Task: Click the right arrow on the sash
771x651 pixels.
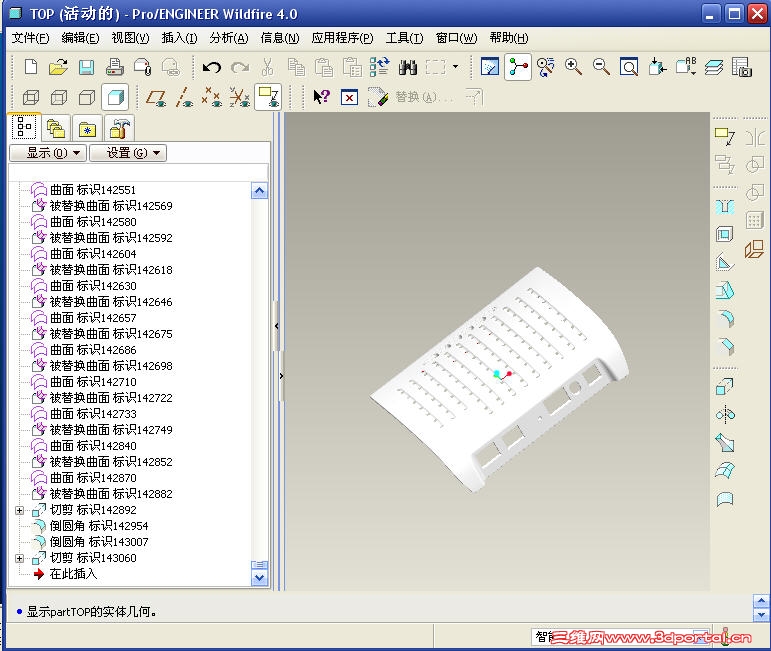Action: [x=281, y=376]
